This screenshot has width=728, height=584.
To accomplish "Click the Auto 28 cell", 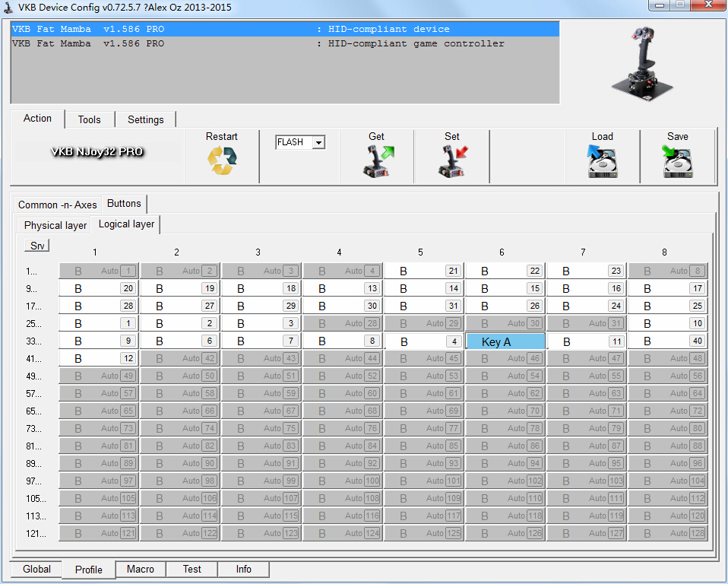I will (x=343, y=323).
